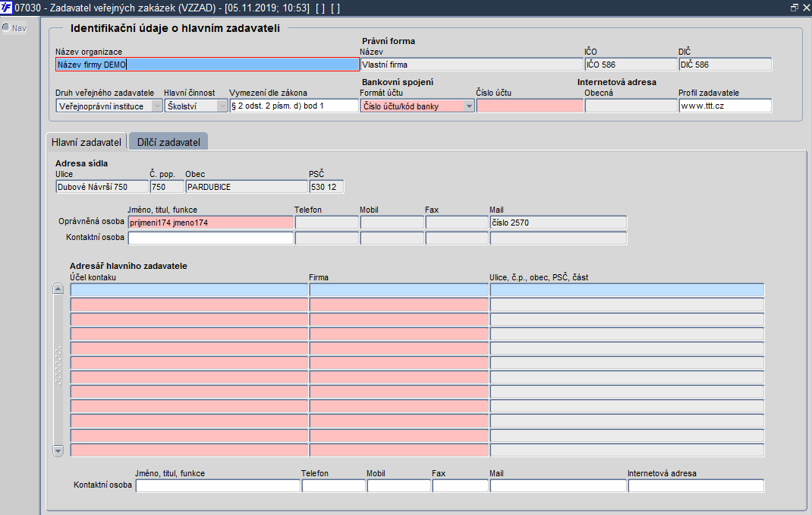Select the first Účel kontaku row cell

[x=189, y=290]
